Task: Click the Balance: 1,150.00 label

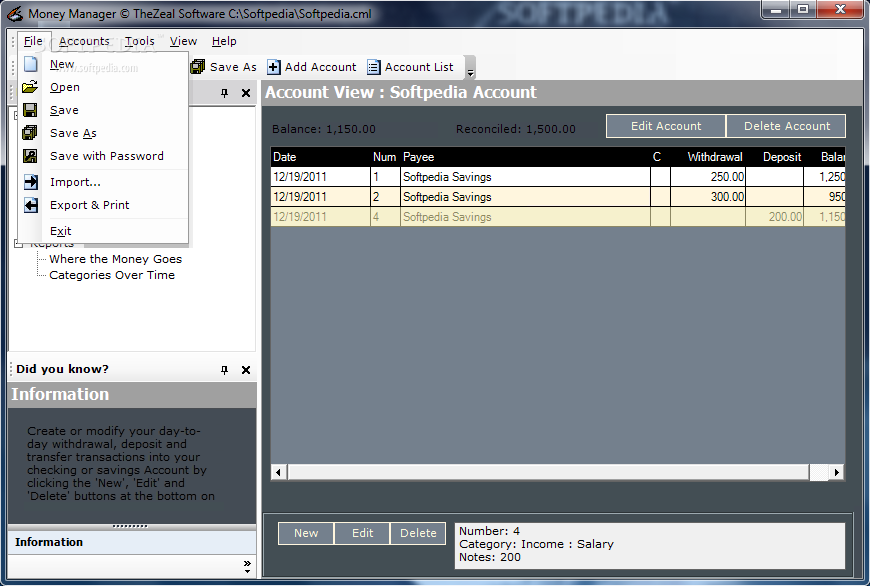Action: (323, 129)
